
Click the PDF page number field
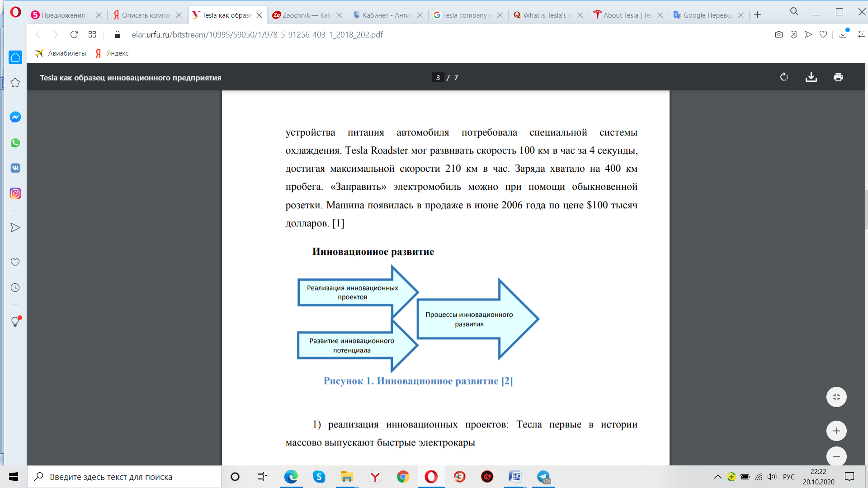438,77
